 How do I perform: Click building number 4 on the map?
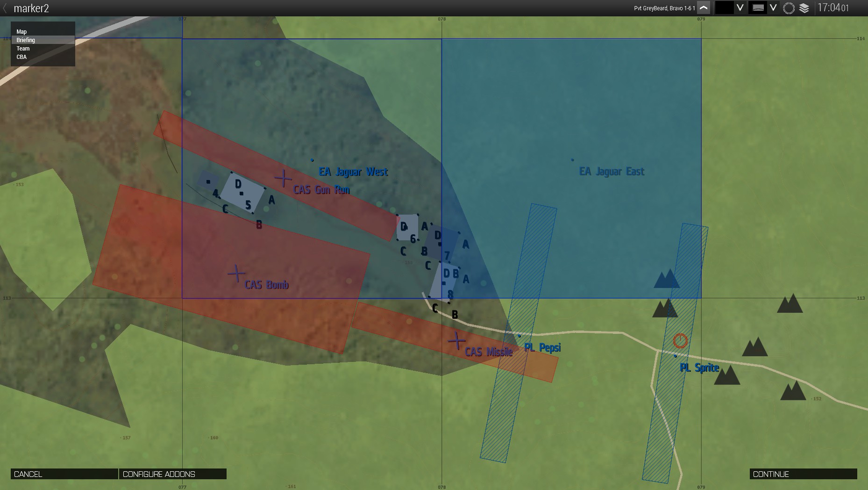215,193
